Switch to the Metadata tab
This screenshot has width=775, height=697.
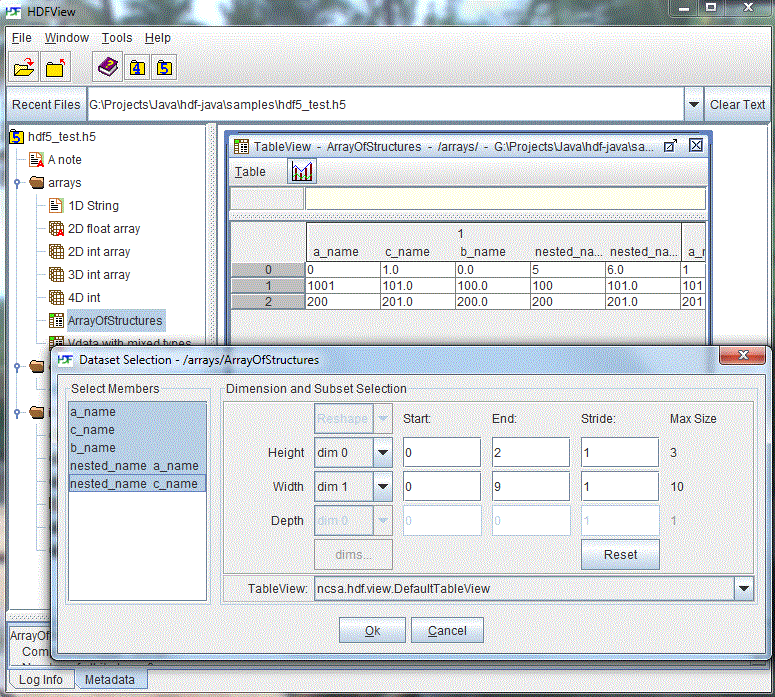[x=110, y=680]
